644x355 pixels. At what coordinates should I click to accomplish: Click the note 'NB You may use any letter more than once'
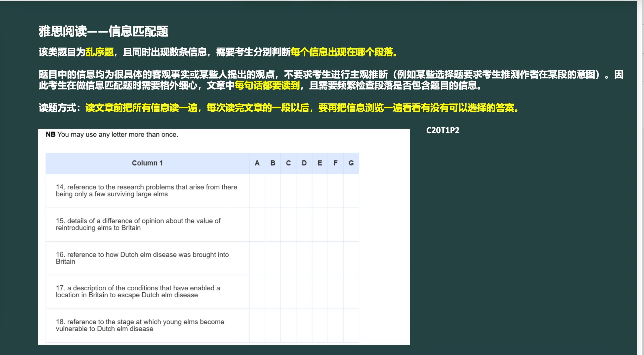coord(112,134)
